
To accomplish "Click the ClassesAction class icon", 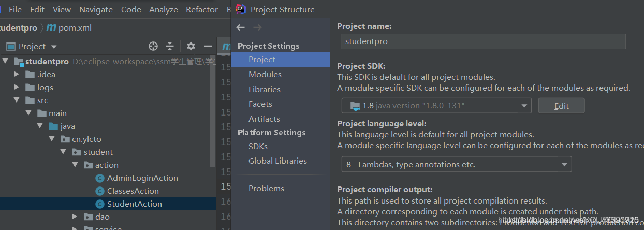I will tap(100, 191).
